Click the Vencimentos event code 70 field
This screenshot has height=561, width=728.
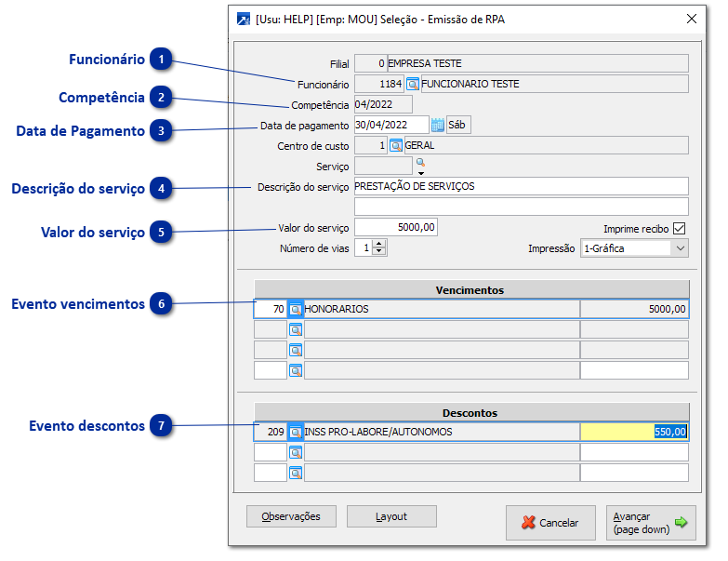[271, 309]
